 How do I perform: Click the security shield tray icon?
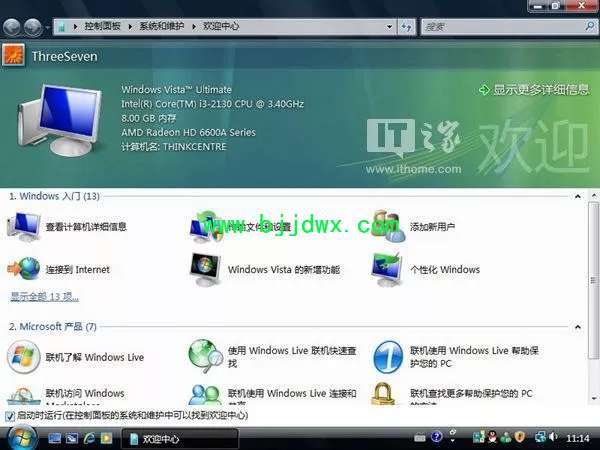point(519,437)
